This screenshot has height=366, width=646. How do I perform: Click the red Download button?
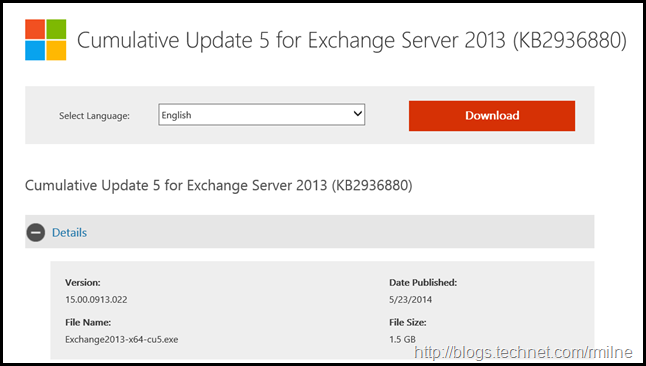click(492, 116)
